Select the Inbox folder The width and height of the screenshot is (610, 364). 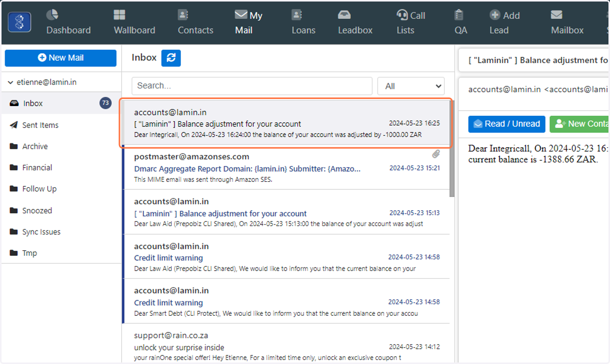(x=61, y=103)
